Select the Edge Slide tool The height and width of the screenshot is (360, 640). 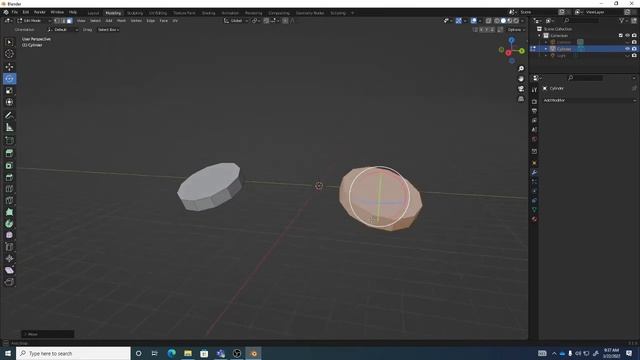(x=9, y=247)
